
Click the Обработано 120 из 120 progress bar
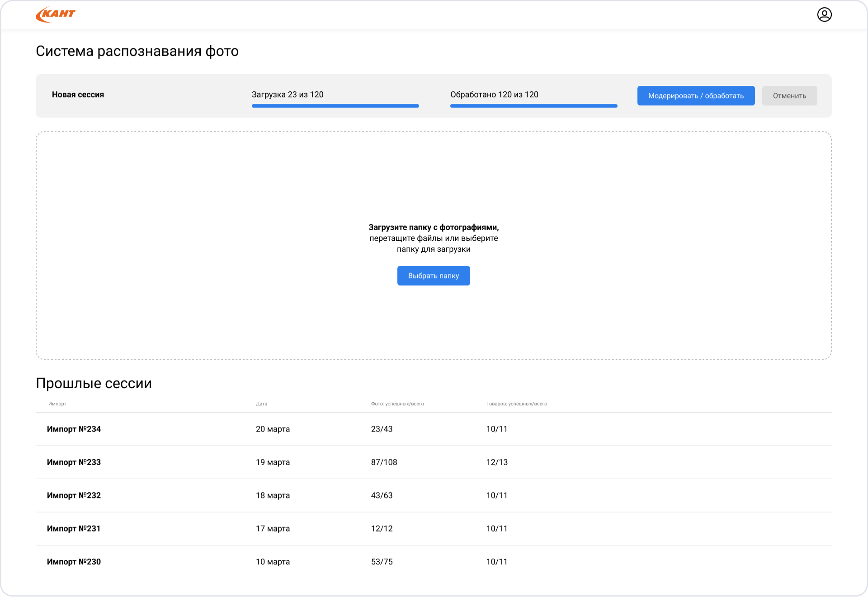533,106
